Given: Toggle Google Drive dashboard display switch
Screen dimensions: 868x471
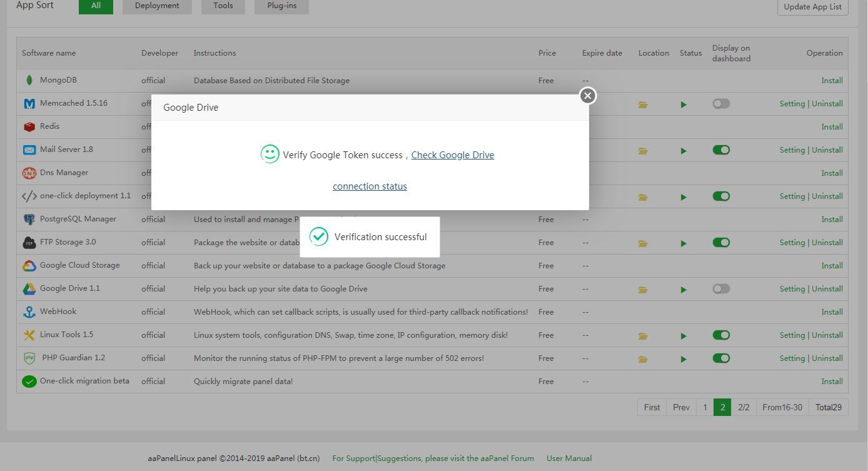Looking at the screenshot, I should point(721,289).
